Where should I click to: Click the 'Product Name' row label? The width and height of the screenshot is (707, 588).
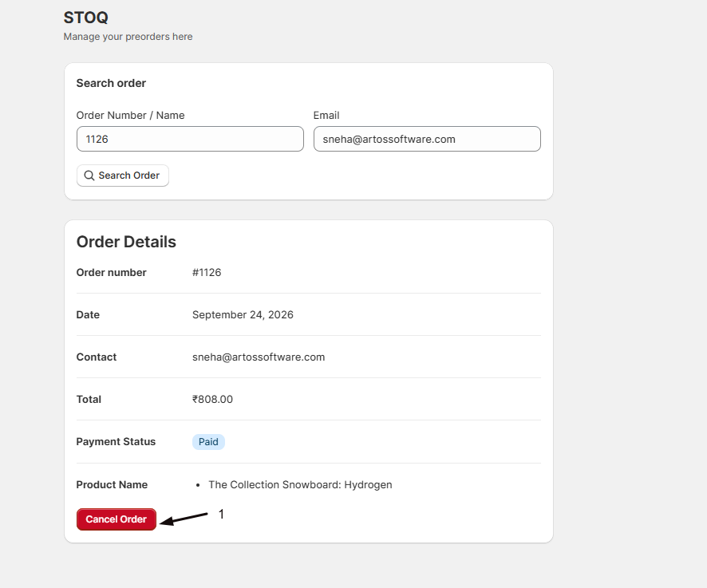[x=112, y=485]
